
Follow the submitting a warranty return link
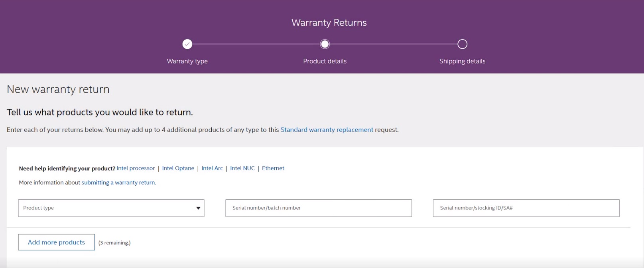click(118, 183)
